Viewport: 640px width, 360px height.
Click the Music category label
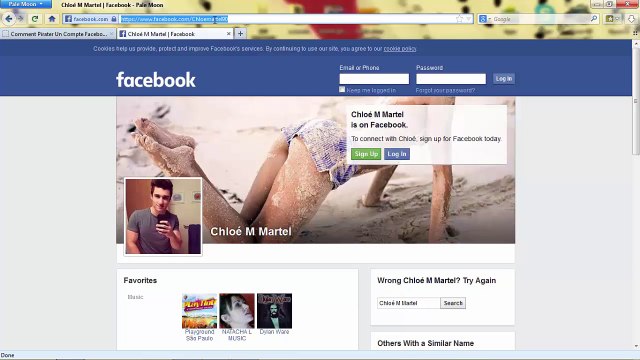coord(135,297)
